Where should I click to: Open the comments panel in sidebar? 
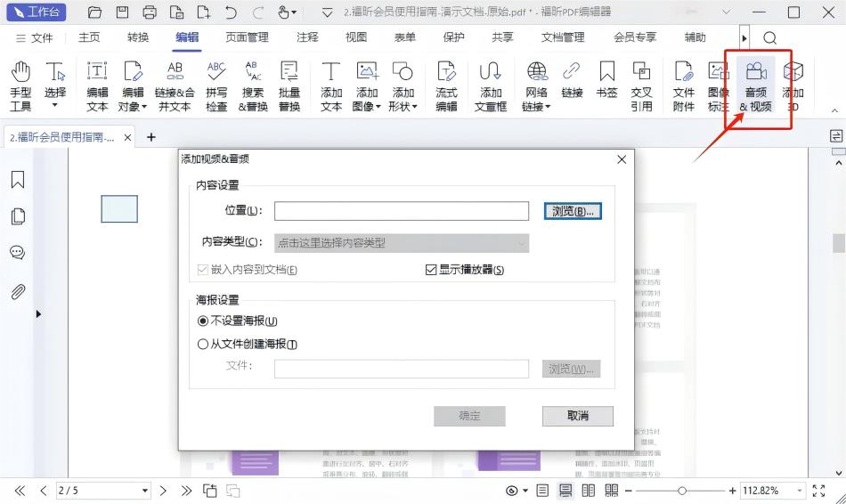pyautogui.click(x=17, y=253)
